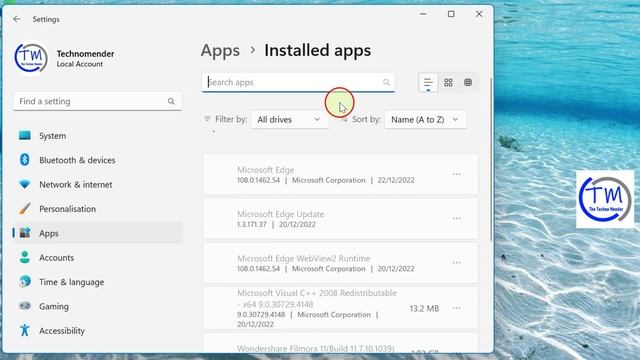Screen dimensions: 640x360
Task: Minimize the Settings window
Action: pos(423,14)
